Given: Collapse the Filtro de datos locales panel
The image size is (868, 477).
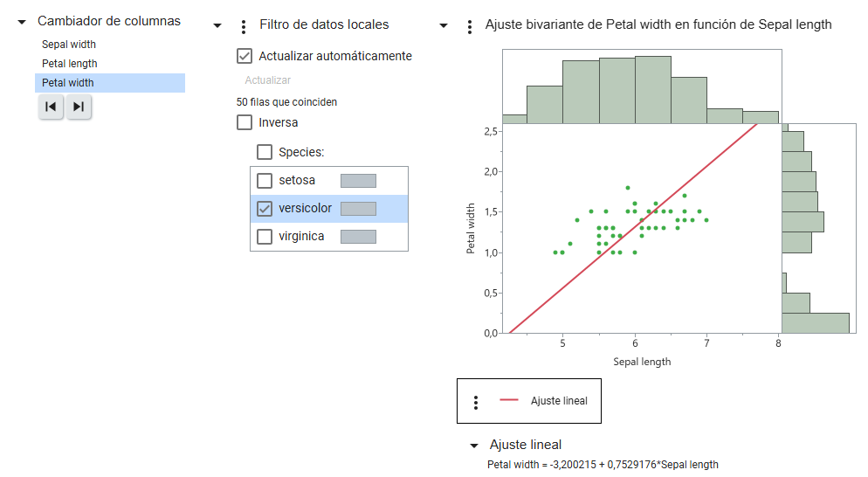Looking at the screenshot, I should 217,25.
